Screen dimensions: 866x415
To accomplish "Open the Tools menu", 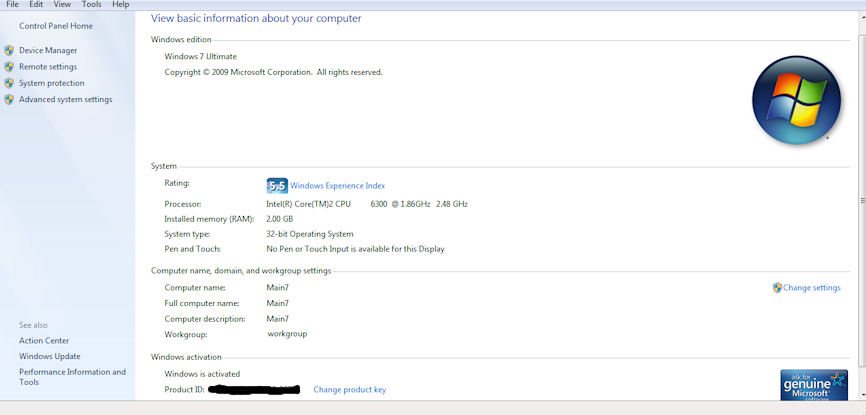I will (91, 4).
